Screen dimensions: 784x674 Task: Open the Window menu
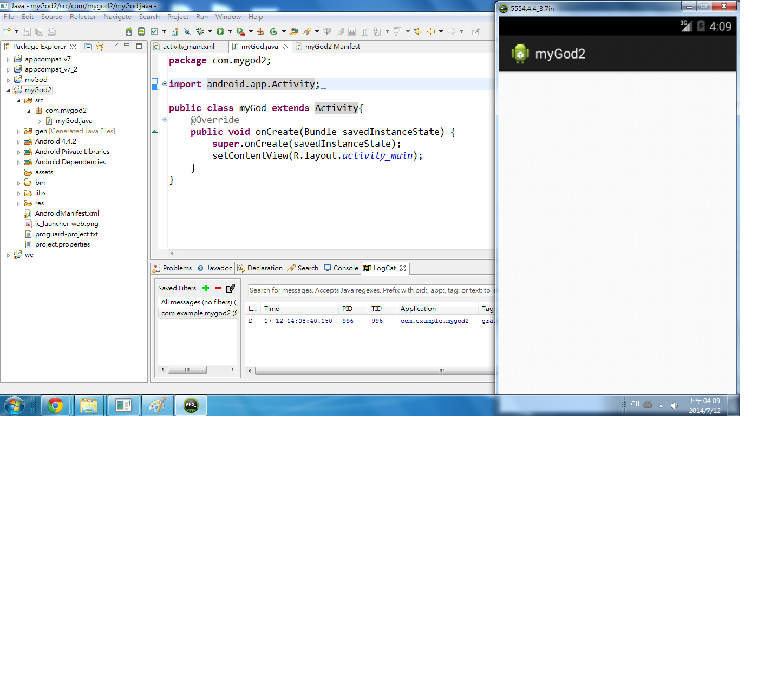click(x=228, y=17)
